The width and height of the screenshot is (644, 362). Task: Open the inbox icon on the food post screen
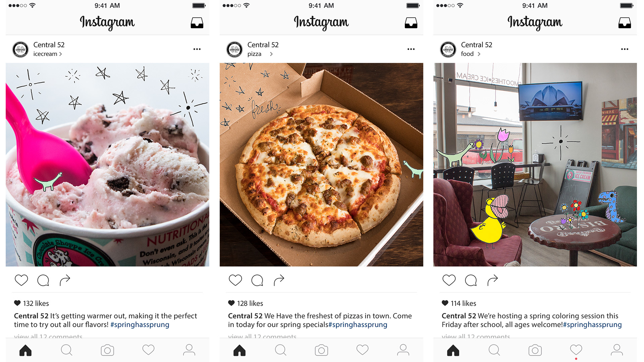pyautogui.click(x=625, y=23)
